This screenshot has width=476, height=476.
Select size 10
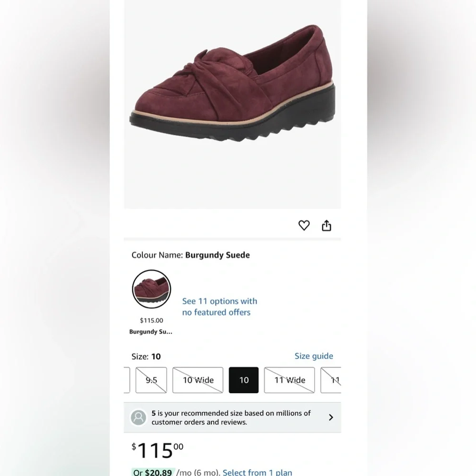(x=244, y=380)
